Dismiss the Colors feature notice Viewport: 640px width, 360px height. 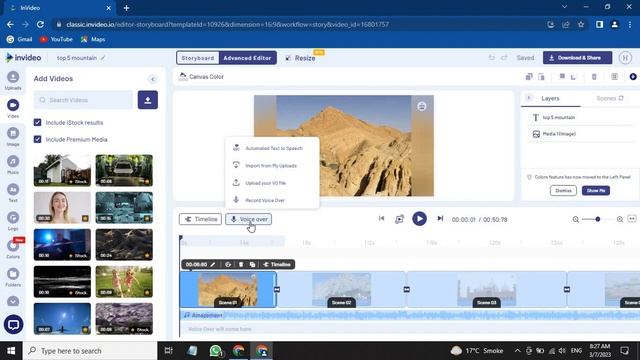coord(563,191)
